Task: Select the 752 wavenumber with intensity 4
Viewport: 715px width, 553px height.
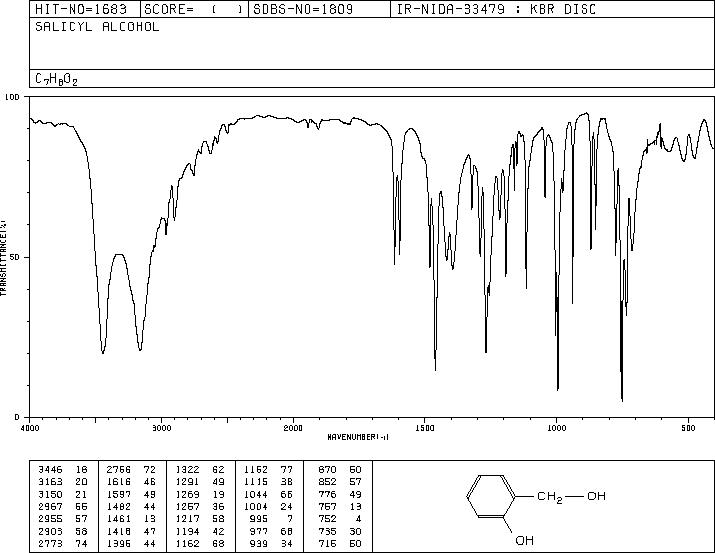Action: (327, 519)
